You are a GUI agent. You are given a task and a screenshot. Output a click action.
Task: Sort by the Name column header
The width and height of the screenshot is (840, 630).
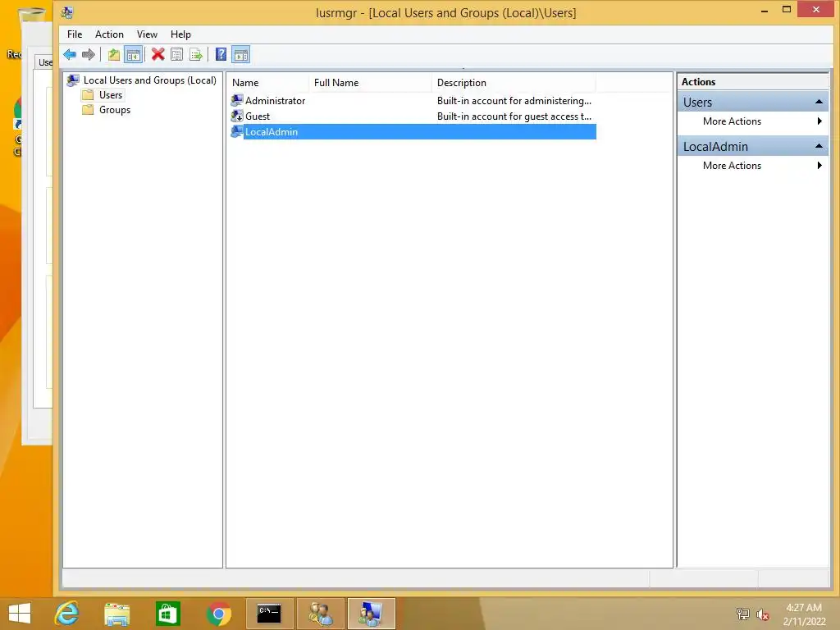click(x=268, y=83)
